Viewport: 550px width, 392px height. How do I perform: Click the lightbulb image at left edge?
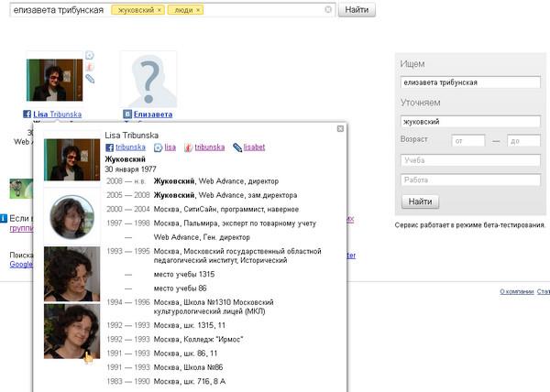[x=21, y=189]
